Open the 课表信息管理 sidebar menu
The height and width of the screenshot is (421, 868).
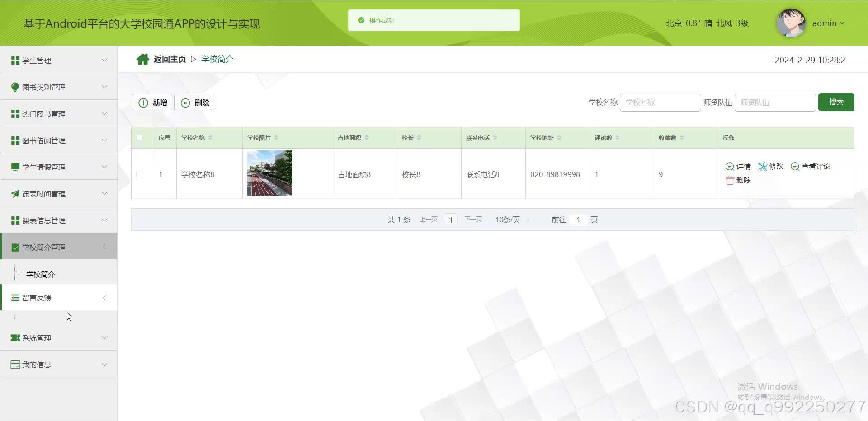click(59, 220)
